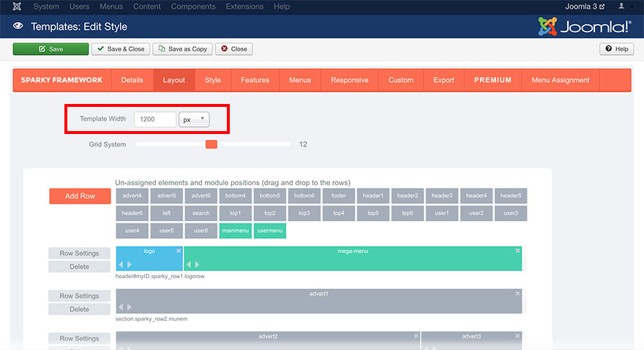
Task: Select the search module position
Action: point(201,213)
